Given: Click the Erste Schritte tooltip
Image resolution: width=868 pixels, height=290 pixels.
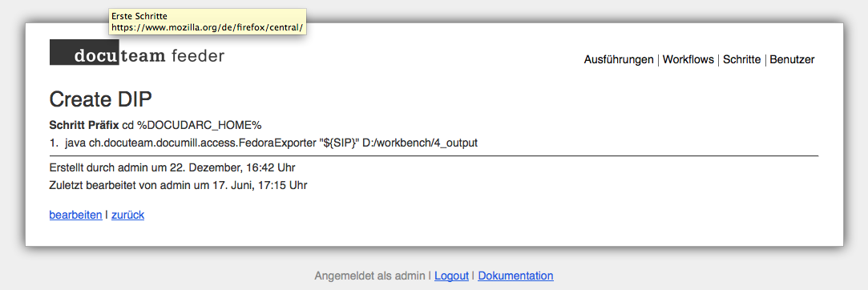Looking at the screenshot, I should [x=208, y=22].
